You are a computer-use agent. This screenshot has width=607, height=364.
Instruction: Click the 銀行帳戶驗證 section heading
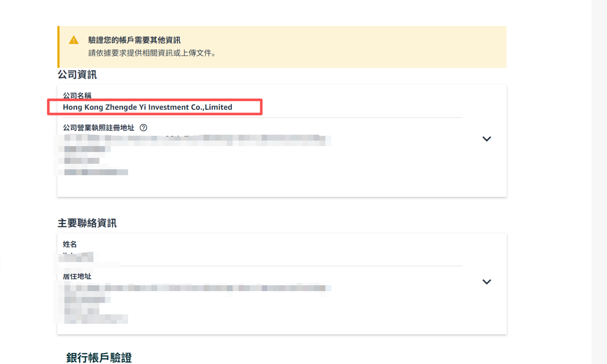[99, 357]
